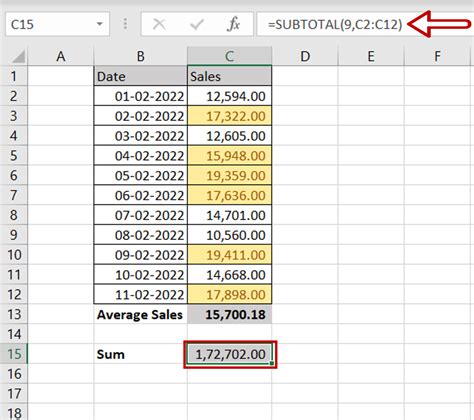Select row 10 header
Screen dimensions: 474x420
[x=14, y=255]
